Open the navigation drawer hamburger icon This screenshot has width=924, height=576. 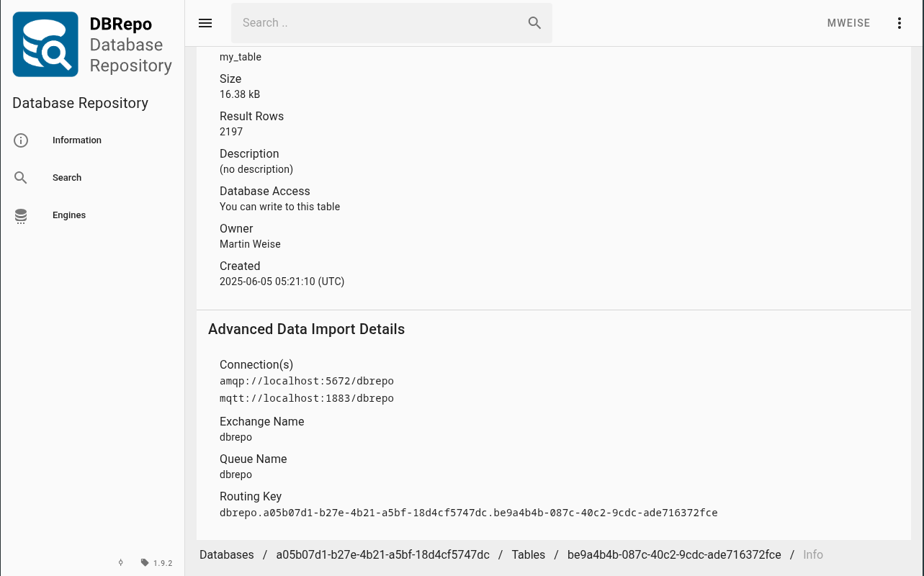205,23
